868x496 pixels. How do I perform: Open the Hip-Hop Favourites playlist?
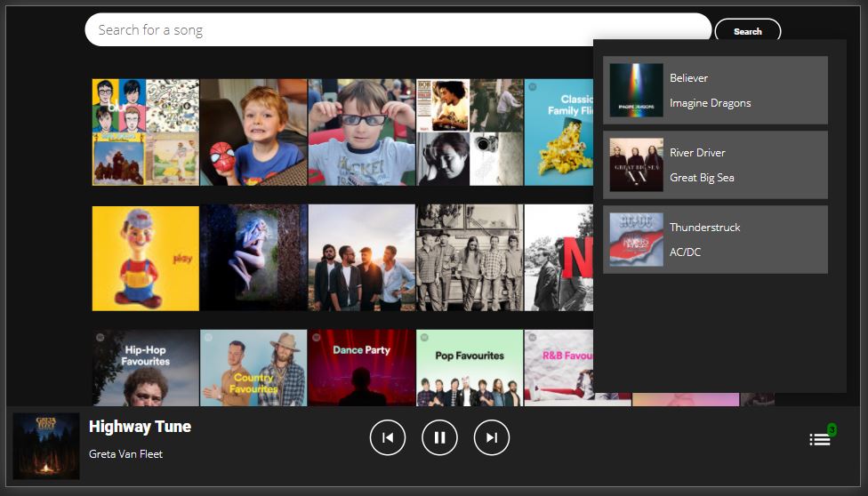click(x=146, y=368)
